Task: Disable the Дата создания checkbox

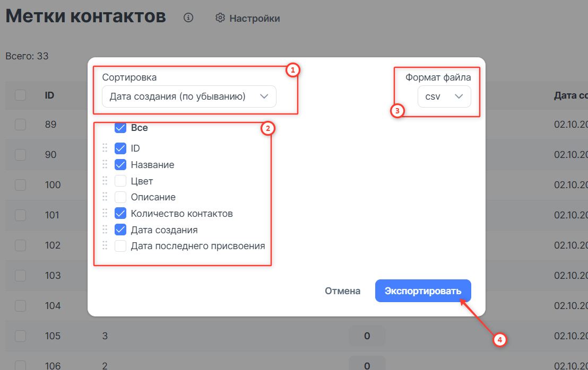Action: tap(120, 230)
